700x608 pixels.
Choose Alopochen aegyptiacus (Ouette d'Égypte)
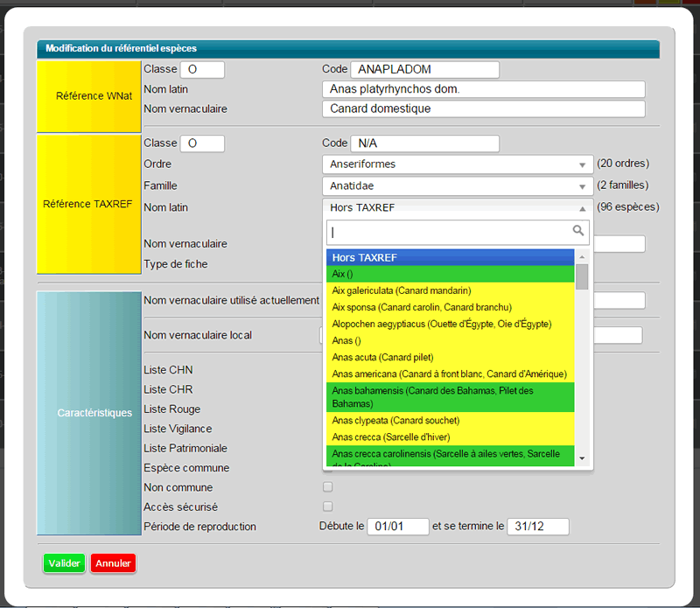pyautogui.click(x=450, y=324)
